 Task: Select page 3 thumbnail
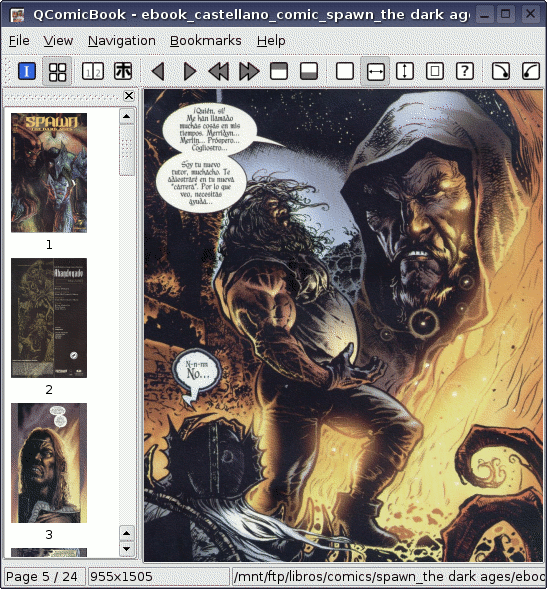coord(49,463)
